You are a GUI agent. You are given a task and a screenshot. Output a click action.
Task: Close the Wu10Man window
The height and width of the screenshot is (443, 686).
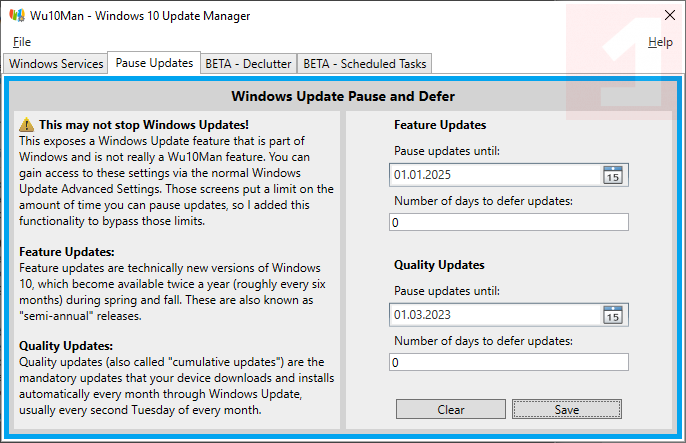(667, 16)
